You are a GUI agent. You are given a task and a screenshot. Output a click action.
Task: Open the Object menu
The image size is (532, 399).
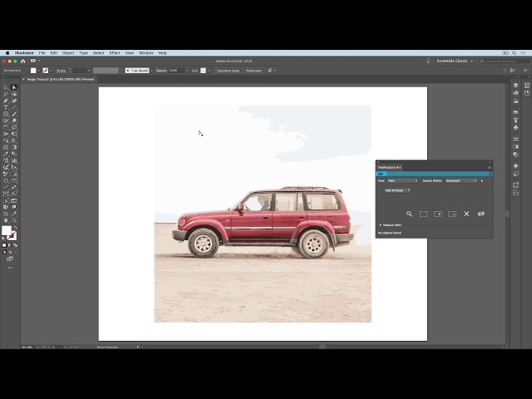(x=68, y=53)
